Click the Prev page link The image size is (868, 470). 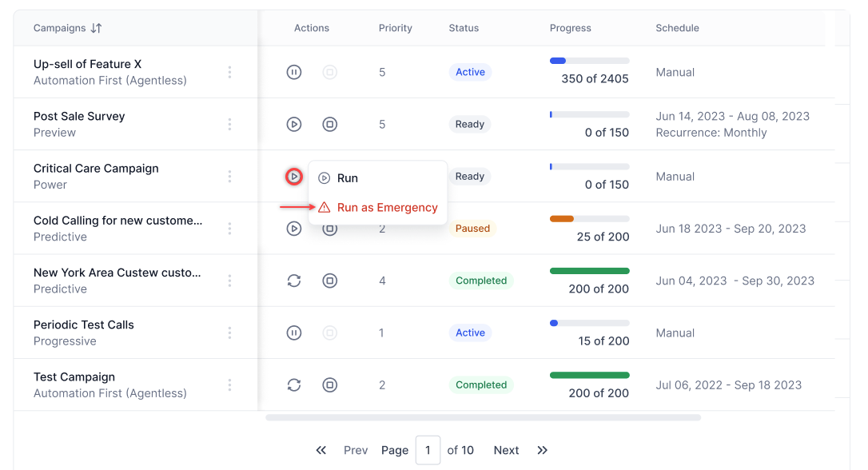[356, 450]
